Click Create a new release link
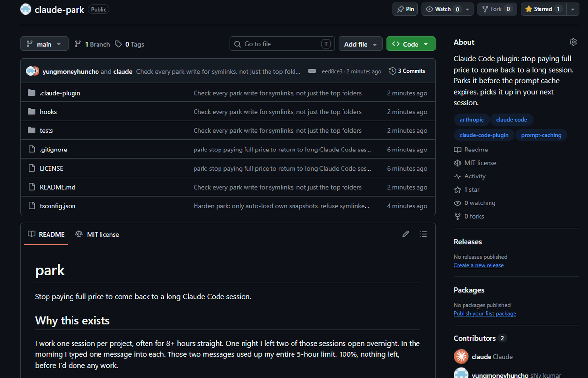Viewport: 588px width, 378px height. pos(479,265)
